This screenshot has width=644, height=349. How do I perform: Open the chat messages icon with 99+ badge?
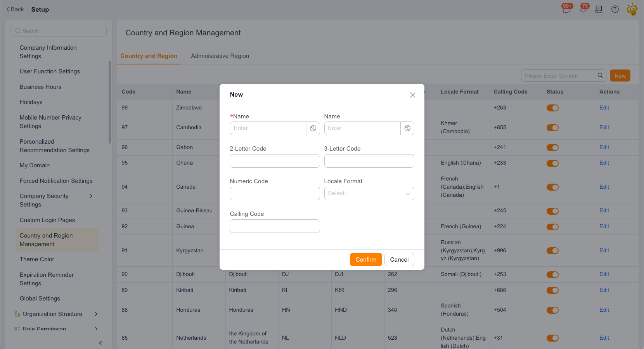(x=566, y=9)
